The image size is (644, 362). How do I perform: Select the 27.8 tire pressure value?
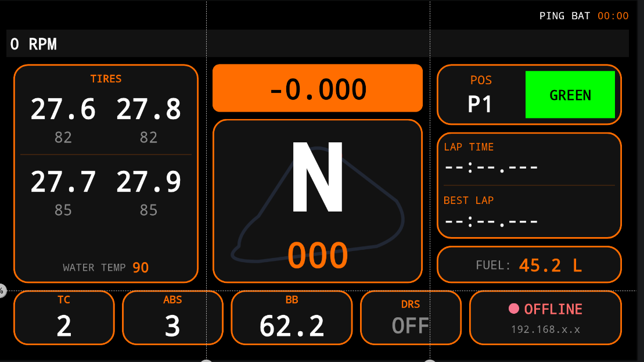pos(148,109)
